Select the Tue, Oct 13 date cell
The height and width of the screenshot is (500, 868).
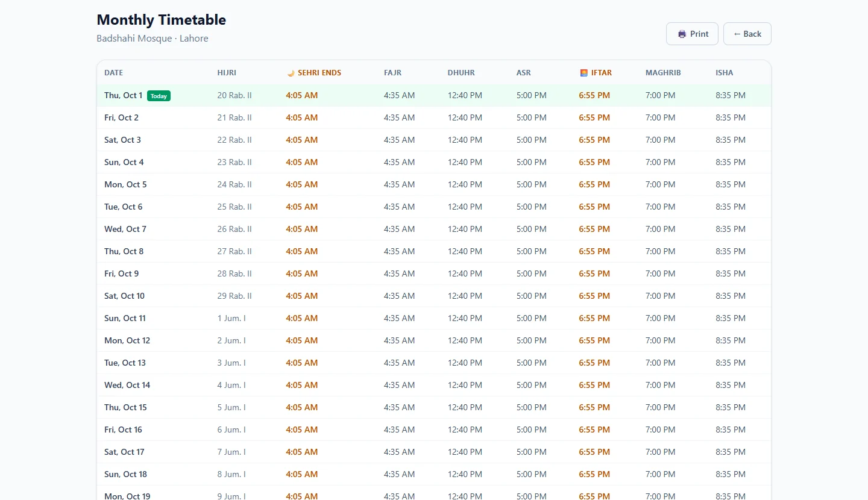tap(125, 363)
